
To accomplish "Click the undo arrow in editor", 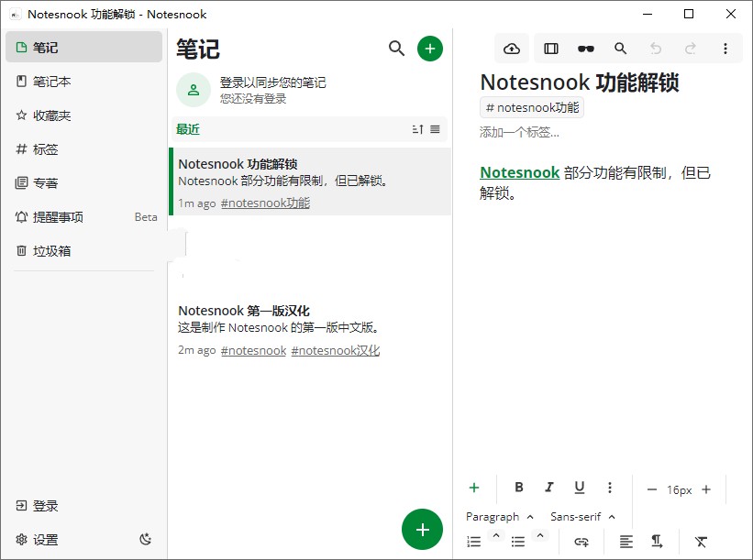I will click(x=656, y=49).
